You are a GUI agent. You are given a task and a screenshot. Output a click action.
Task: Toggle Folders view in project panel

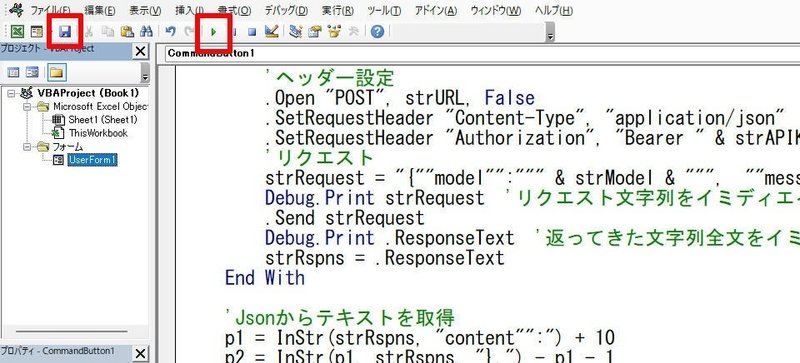(56, 72)
